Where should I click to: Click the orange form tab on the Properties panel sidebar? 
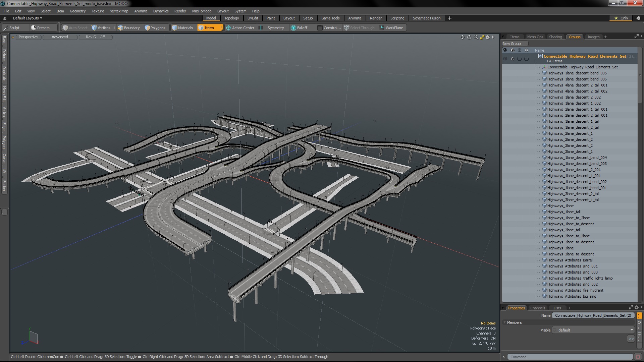coord(639,315)
